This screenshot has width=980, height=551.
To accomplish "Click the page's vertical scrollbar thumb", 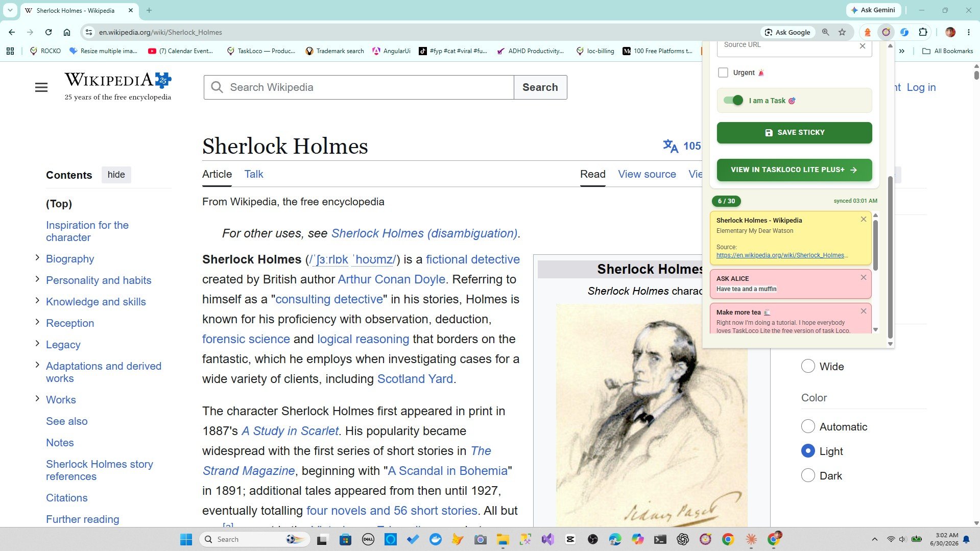I will [x=976, y=75].
